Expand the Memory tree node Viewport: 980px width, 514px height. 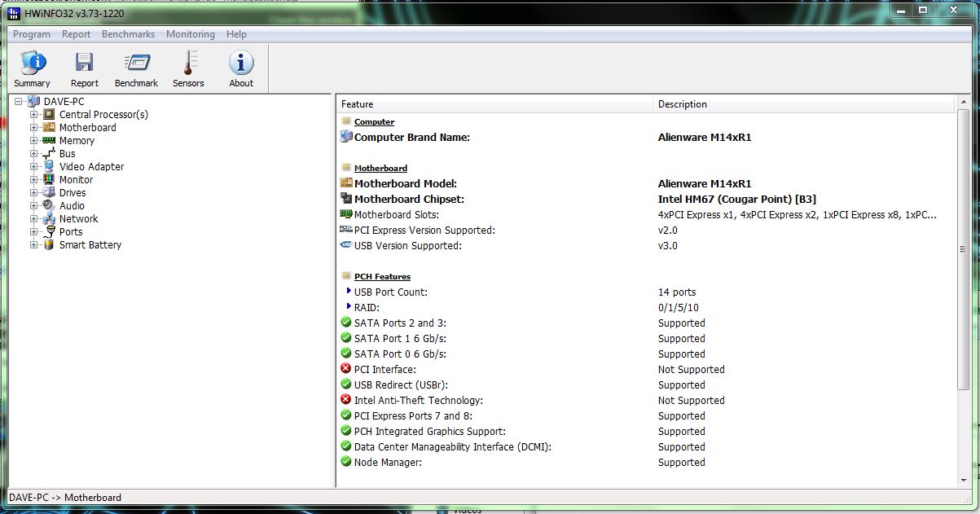coord(34,141)
